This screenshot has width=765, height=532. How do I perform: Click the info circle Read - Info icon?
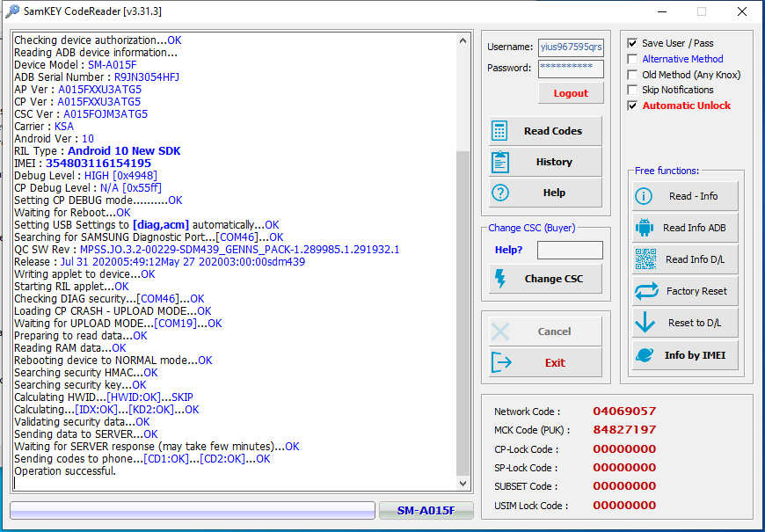644,196
